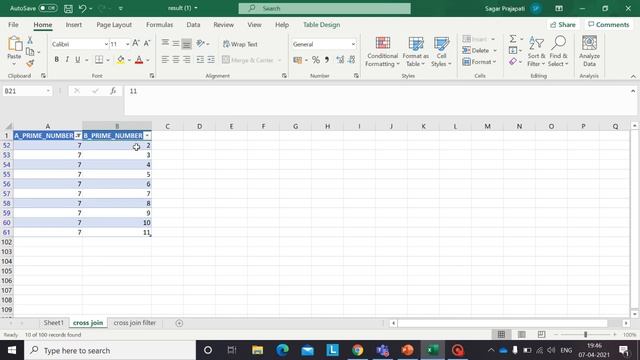Screen dimensions: 640x360
Task: Click the title bar Search box
Action: (324, 8)
